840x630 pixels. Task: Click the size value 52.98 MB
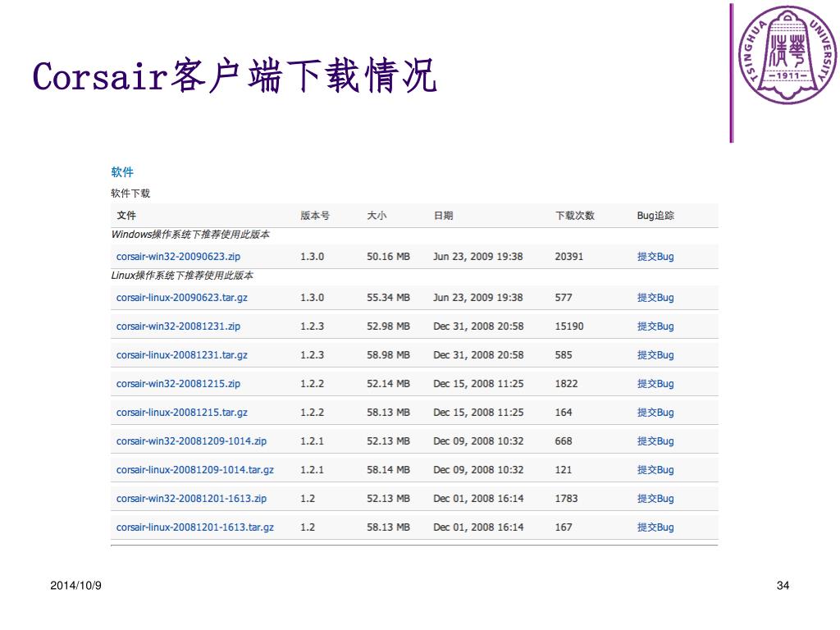(388, 326)
